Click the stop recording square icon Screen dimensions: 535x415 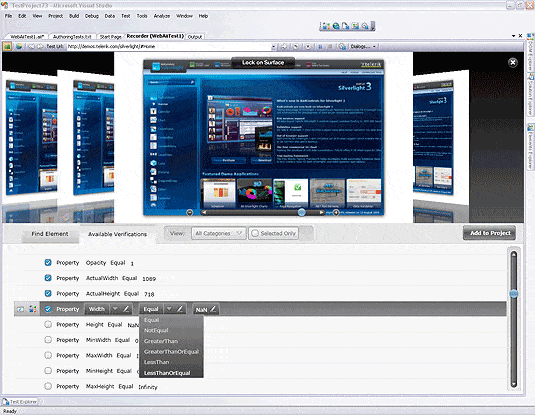tap(330, 46)
